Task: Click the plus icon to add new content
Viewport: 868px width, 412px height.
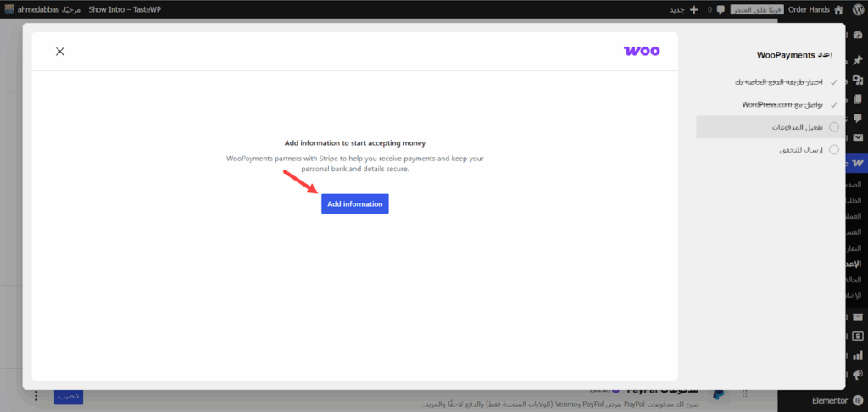Action: 694,9
